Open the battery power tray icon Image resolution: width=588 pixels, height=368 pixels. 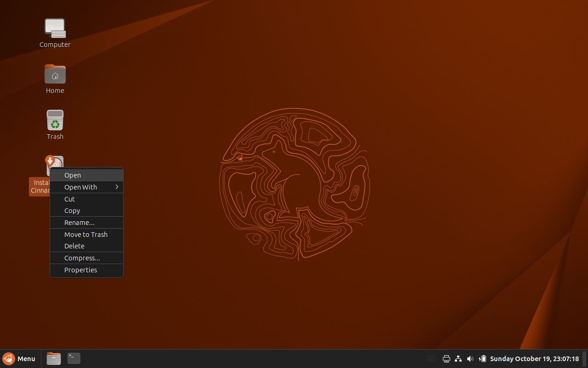(482, 359)
